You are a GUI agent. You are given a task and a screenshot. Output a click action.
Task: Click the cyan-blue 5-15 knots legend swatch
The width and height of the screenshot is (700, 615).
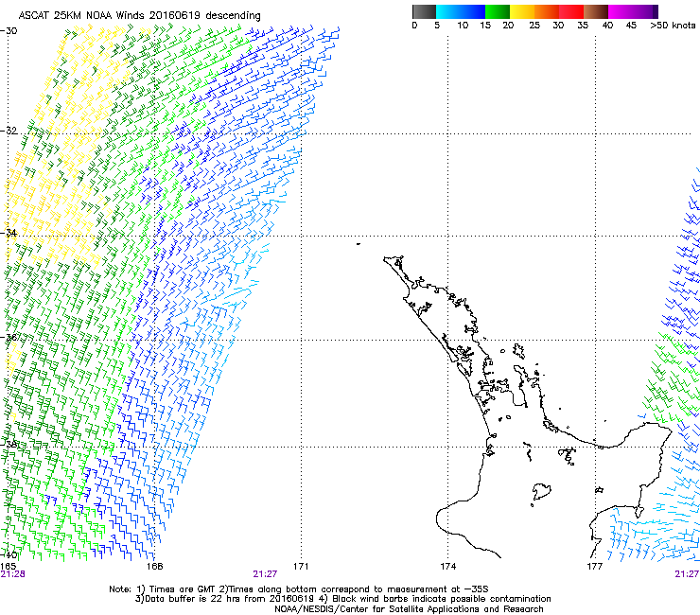[x=461, y=11]
